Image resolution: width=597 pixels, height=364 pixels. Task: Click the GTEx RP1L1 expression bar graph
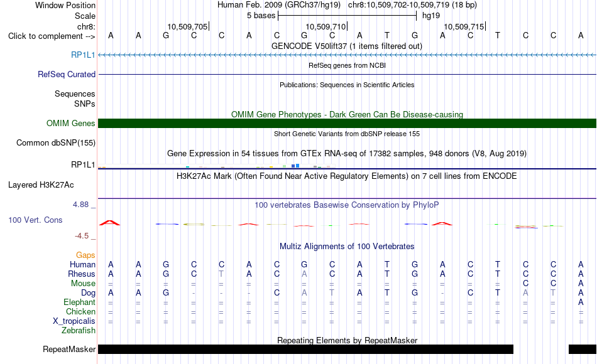[217, 166]
